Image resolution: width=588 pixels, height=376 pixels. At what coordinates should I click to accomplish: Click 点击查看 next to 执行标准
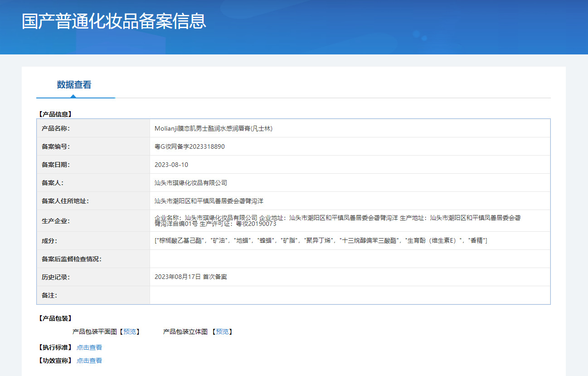click(x=89, y=347)
